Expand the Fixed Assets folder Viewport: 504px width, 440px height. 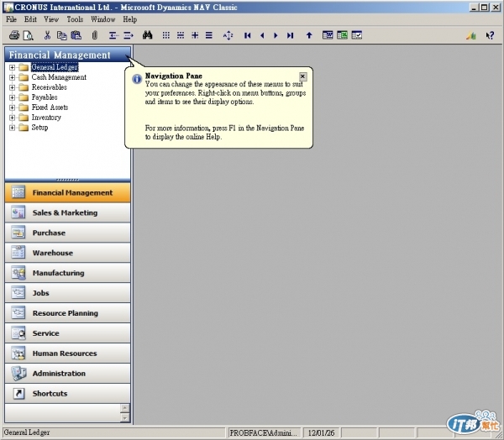point(13,107)
